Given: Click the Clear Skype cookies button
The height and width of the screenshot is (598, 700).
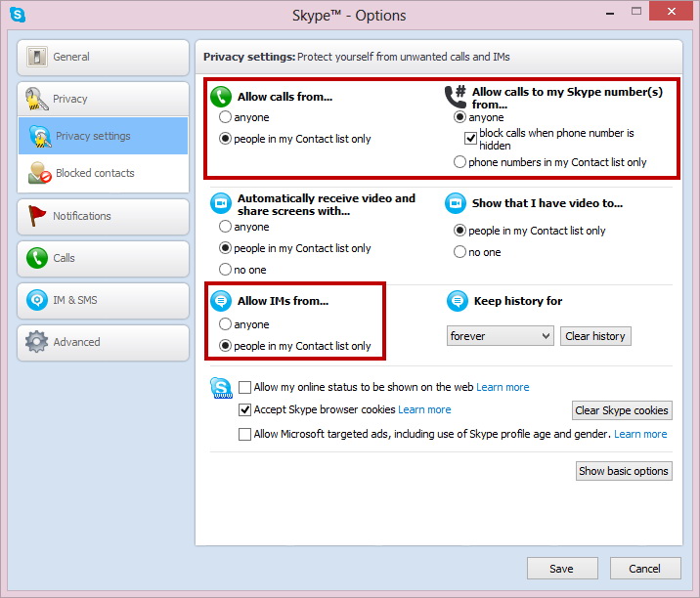Looking at the screenshot, I should [x=622, y=410].
